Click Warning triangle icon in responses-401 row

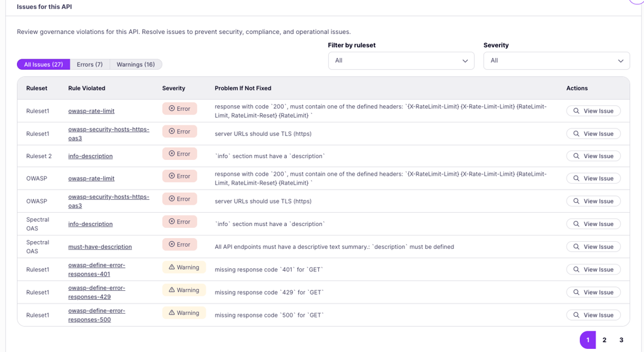tap(172, 267)
